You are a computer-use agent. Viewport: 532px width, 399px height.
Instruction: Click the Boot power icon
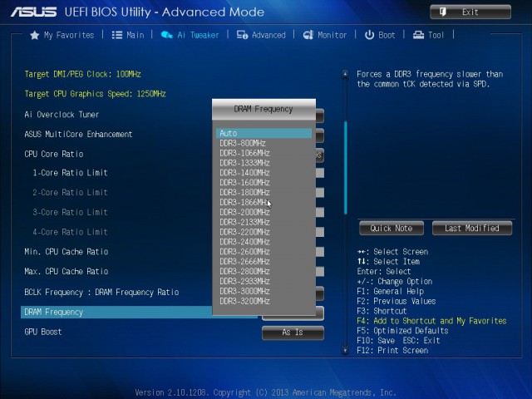pos(369,35)
